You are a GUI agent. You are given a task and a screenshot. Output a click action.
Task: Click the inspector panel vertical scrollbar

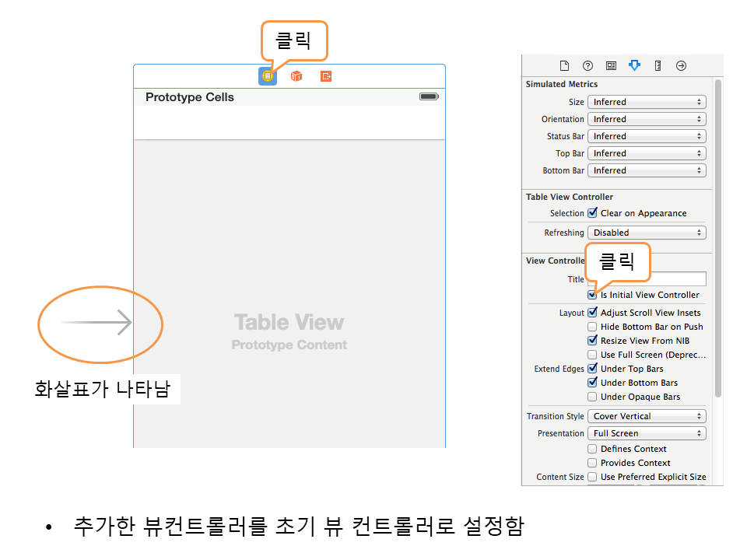click(x=718, y=233)
